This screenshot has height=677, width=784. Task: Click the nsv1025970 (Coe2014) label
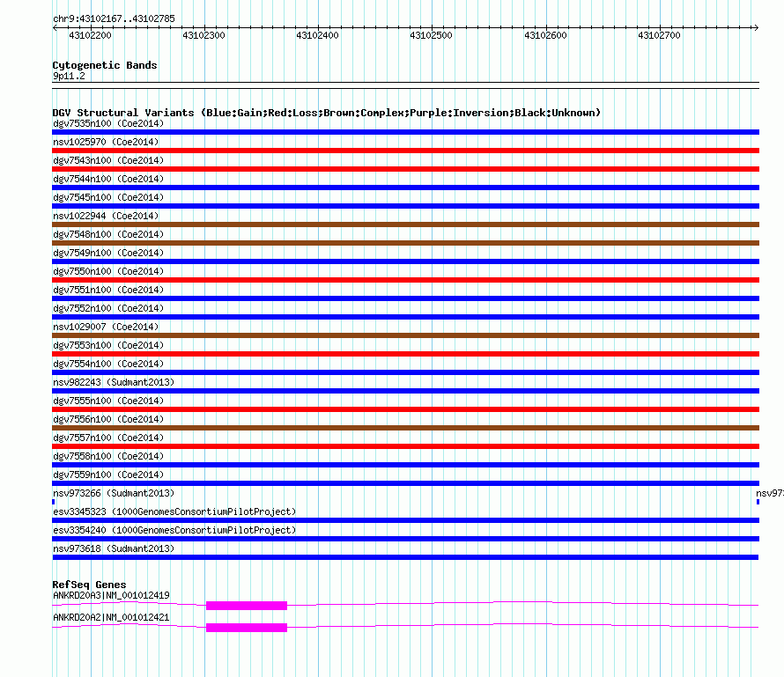106,142
